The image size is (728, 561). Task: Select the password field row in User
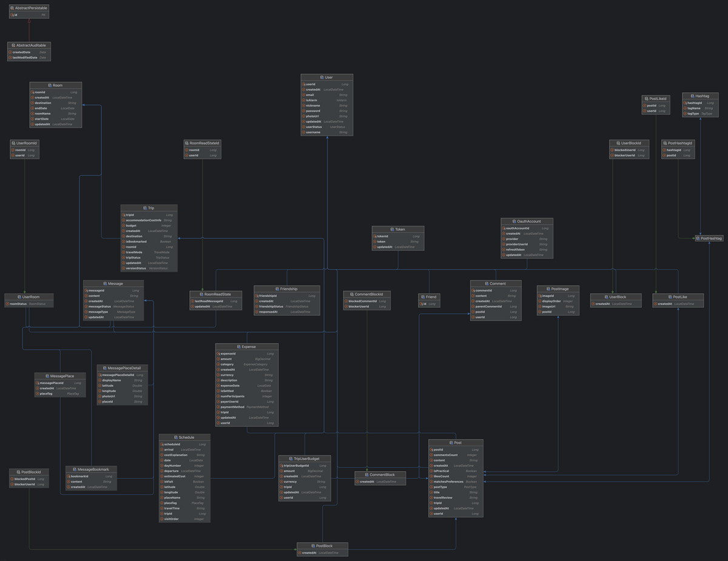[x=328, y=110]
